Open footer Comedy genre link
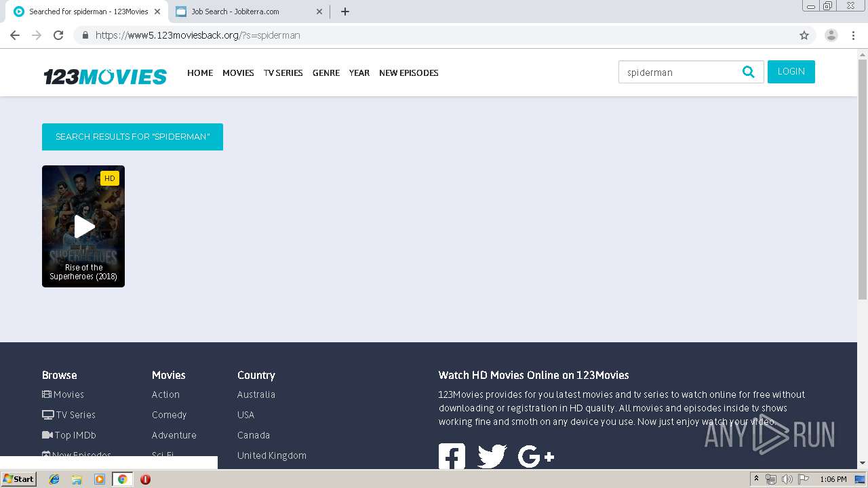868x488 pixels. coord(169,415)
